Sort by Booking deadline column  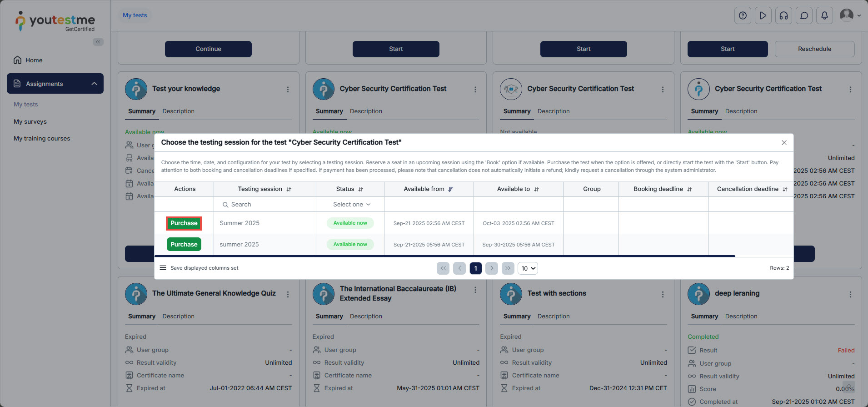tap(689, 189)
